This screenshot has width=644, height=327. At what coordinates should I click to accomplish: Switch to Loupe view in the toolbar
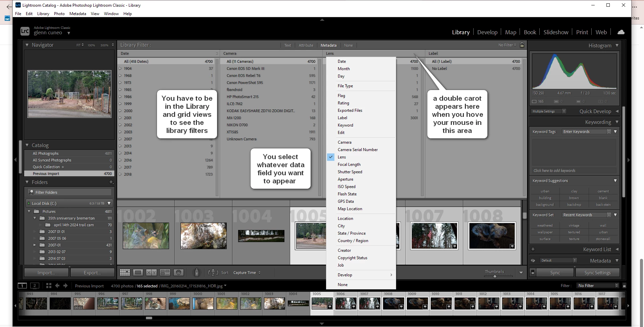pos(138,273)
